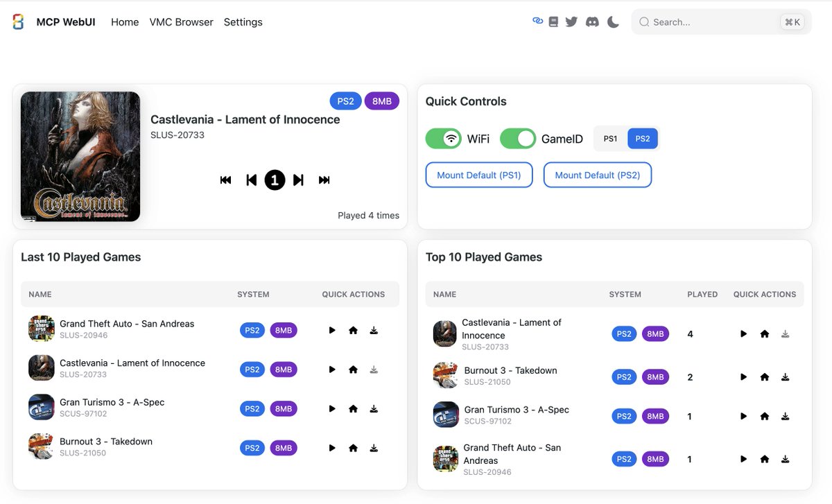The width and height of the screenshot is (832, 504).
Task: Play Gran Turismo 3 in Top 10
Action: [743, 417]
